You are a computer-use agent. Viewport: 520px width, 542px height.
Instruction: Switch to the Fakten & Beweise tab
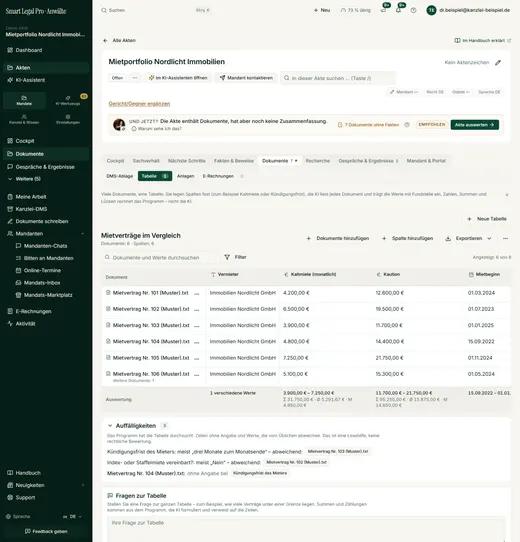234,161
